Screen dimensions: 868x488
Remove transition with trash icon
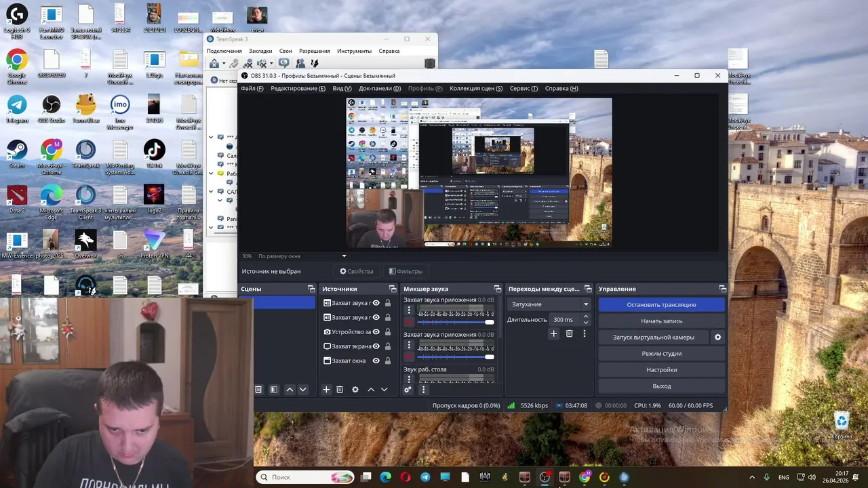pos(569,333)
